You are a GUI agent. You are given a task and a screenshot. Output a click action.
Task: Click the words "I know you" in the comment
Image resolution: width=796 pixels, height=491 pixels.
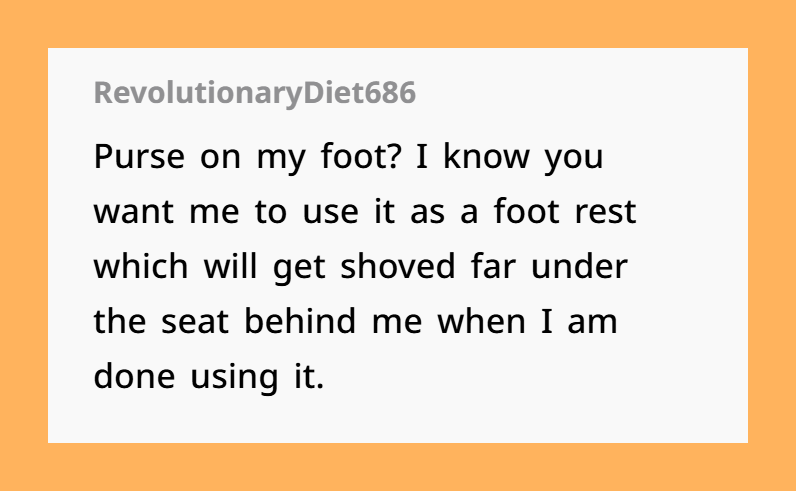[510, 157]
